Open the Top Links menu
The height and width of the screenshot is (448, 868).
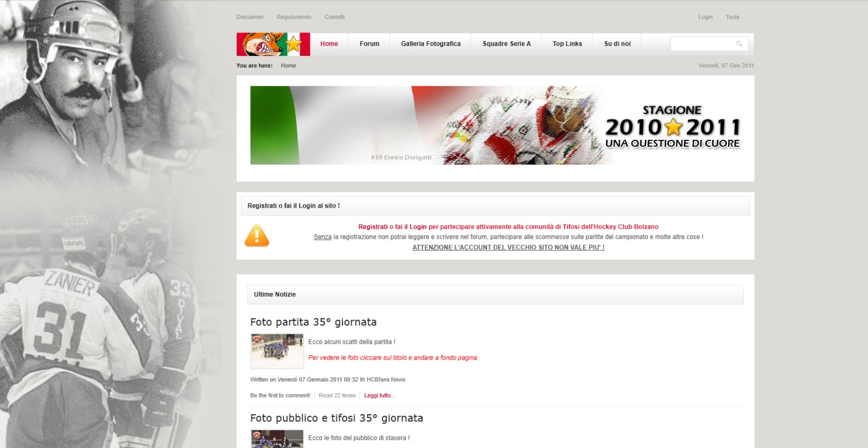coord(567,44)
